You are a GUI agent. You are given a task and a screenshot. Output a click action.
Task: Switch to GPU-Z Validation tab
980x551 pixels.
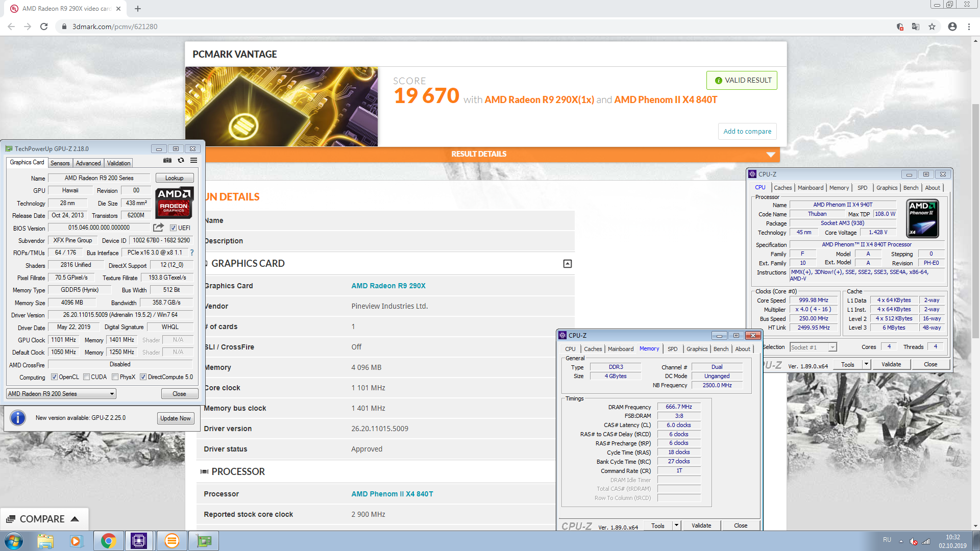coord(118,163)
